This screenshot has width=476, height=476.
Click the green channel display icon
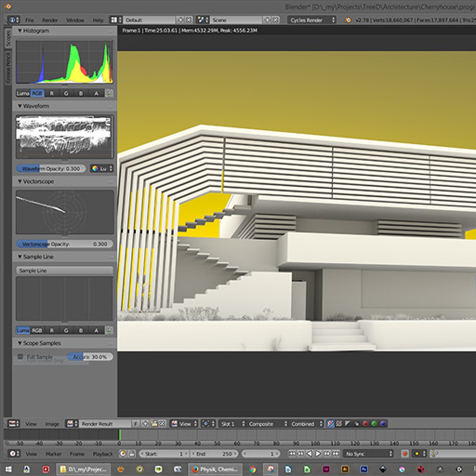[x=374, y=423]
